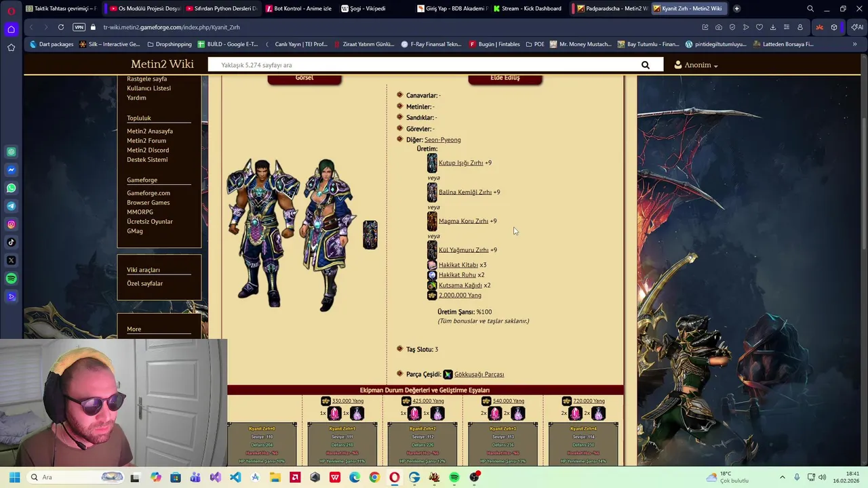
Task: Open the extensions cube icon
Action: click(834, 27)
